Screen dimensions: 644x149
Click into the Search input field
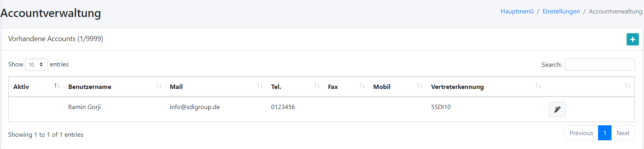pyautogui.click(x=600, y=64)
